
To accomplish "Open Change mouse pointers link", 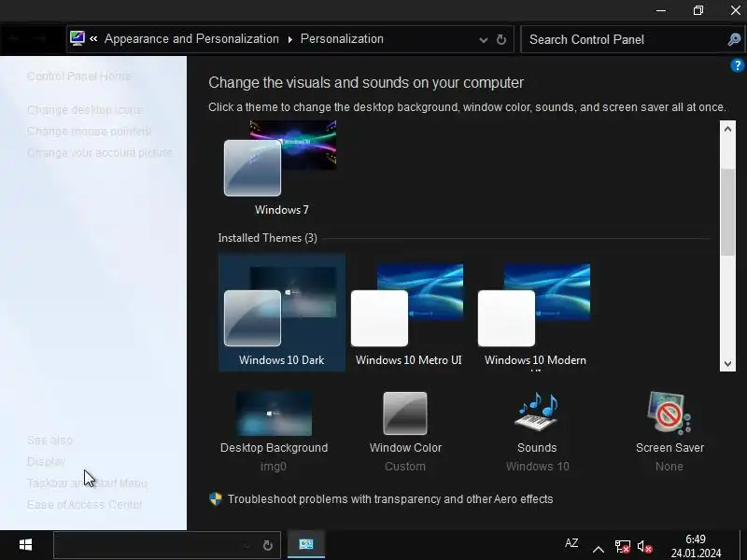I will pos(89,132).
